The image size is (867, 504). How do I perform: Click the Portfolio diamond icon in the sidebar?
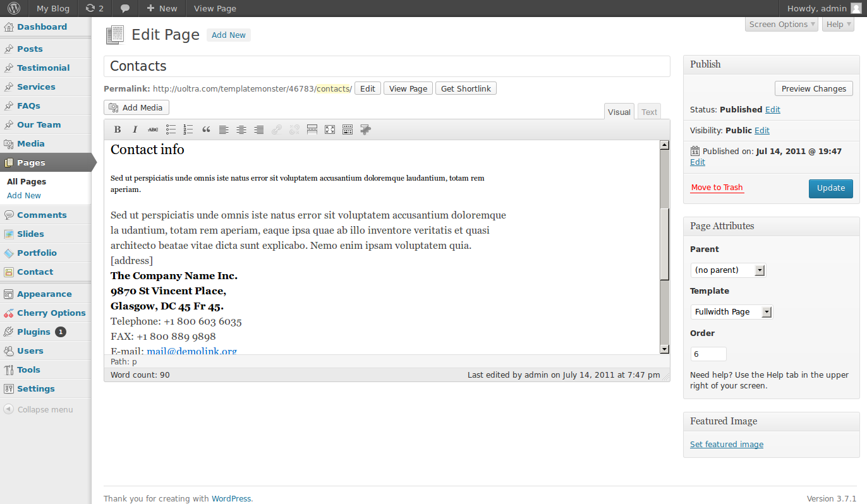coord(9,253)
